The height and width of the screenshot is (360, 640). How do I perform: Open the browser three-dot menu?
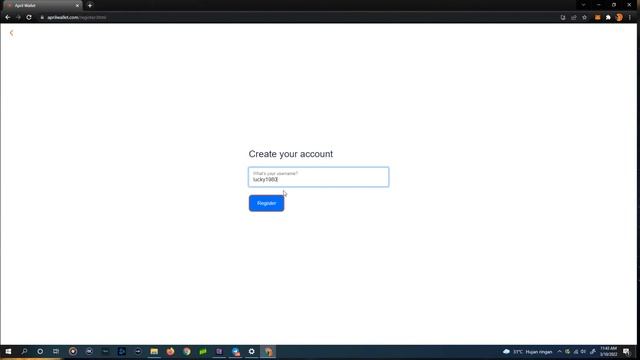630,18
